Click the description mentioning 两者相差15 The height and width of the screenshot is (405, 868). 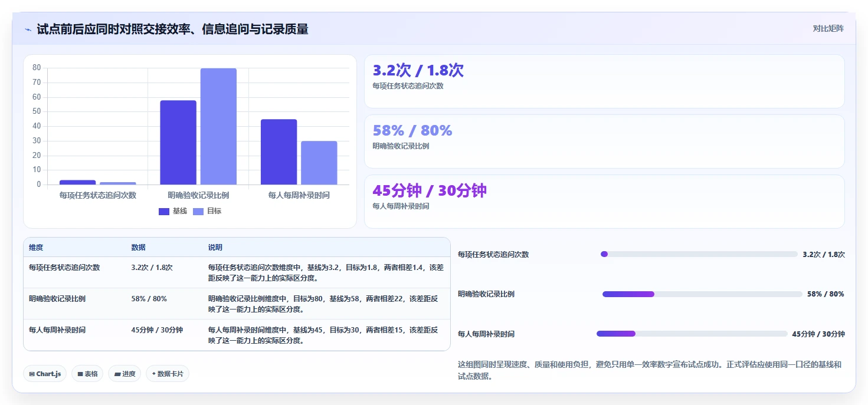click(323, 335)
